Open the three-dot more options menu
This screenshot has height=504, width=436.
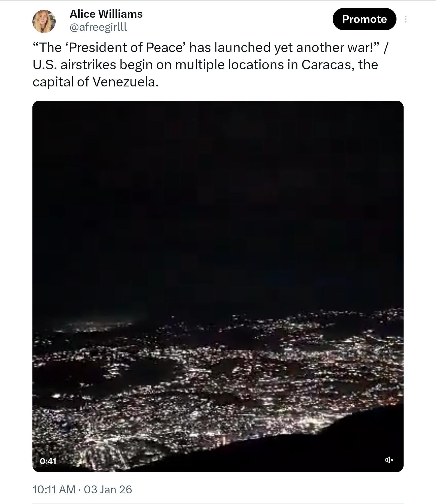406,19
